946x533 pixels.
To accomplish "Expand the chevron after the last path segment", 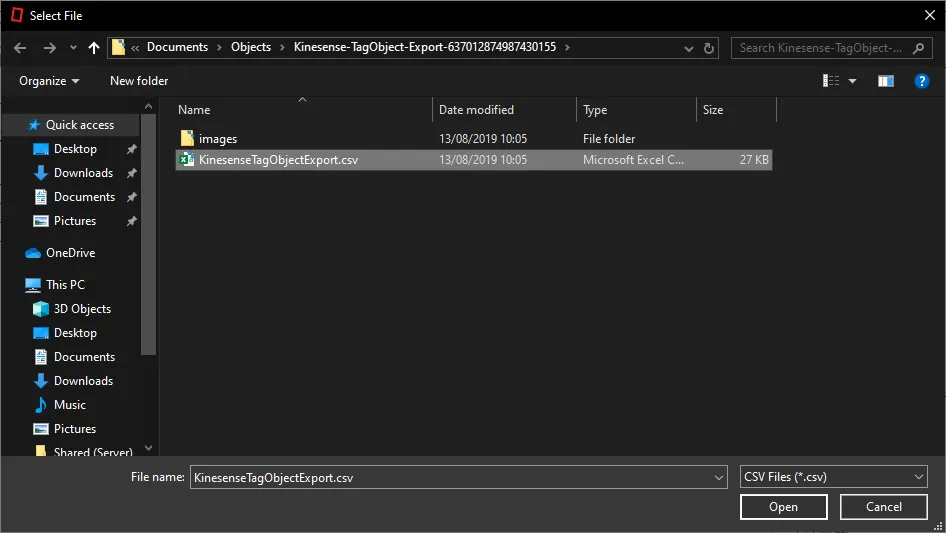I will coord(567,47).
